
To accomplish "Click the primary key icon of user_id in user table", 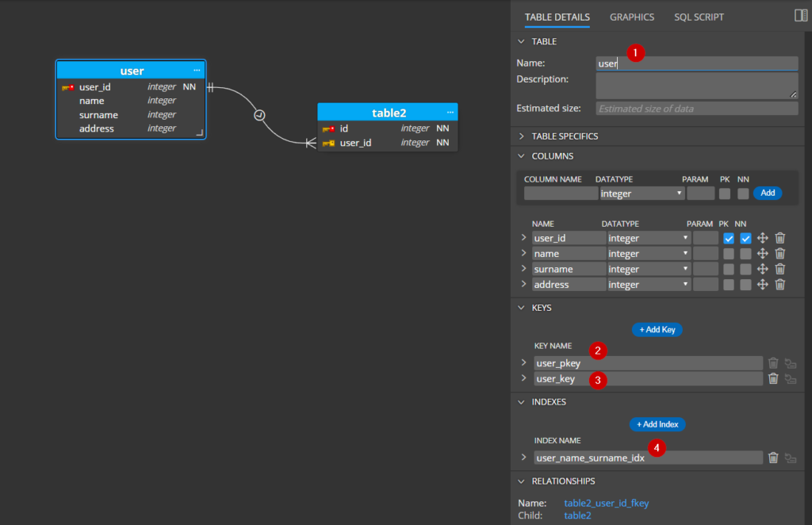I will [68, 87].
